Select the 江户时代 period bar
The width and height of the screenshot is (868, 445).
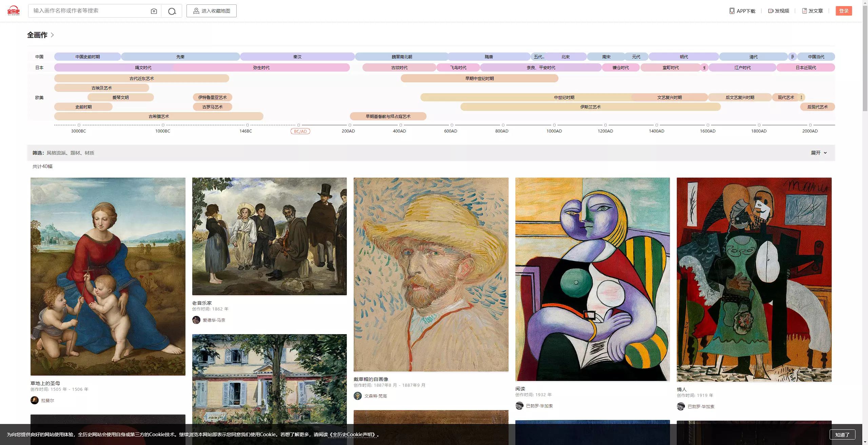click(742, 68)
